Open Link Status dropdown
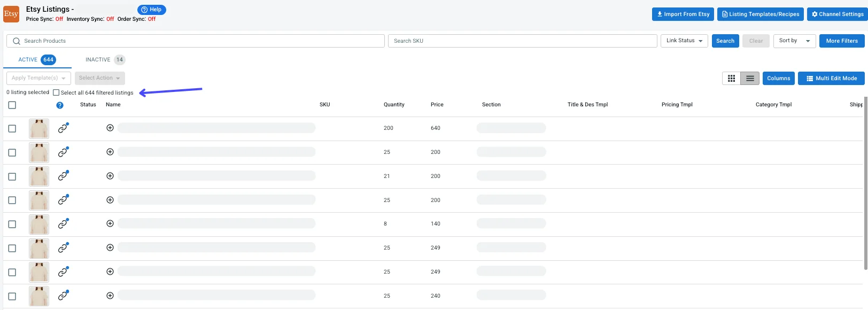Viewport: 868px width, 310px height. coord(684,41)
